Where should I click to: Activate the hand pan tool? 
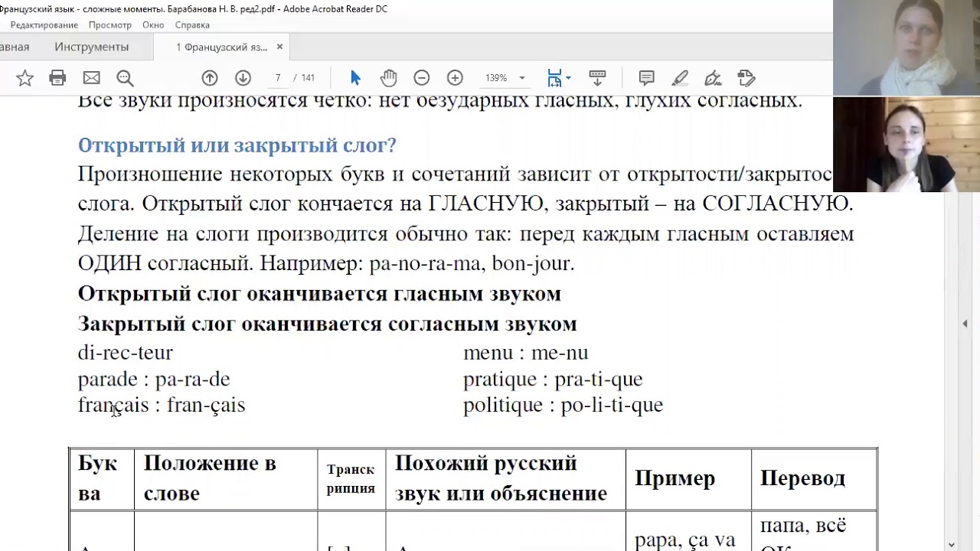pos(389,78)
